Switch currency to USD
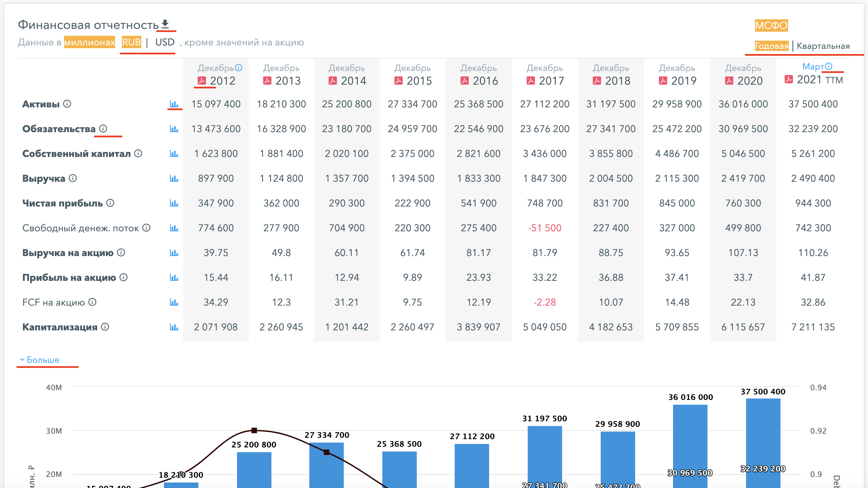Image resolution: width=868 pixels, height=488 pixels. 165,42
